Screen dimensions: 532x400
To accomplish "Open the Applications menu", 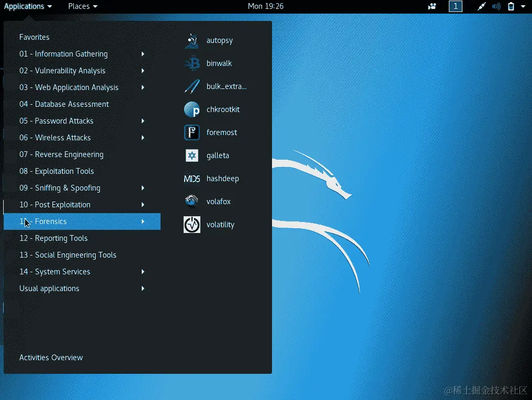I will coord(28,6).
